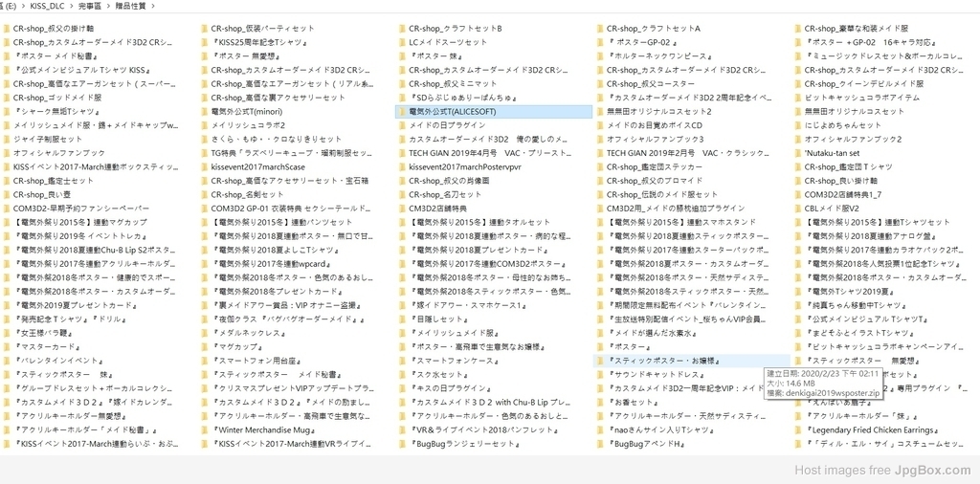Click the folder icon of 『BugBugランジェリーセット』
Viewport: 980px width, 484px height.
pos(402,444)
